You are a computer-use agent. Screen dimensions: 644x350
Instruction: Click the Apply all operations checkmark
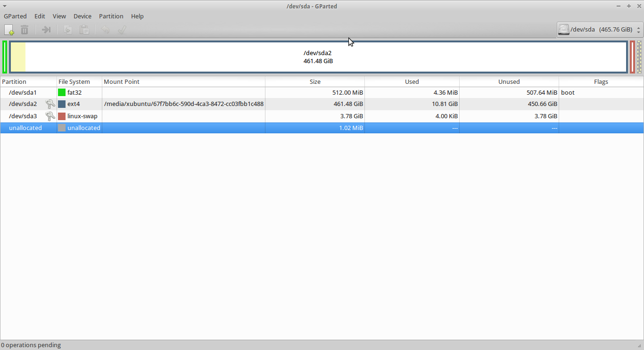click(122, 30)
